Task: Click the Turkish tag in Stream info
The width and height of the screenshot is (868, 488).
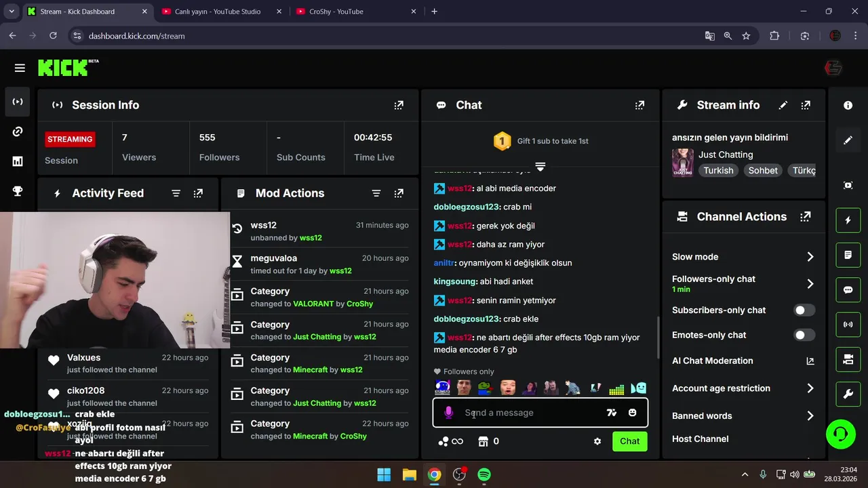Action: pyautogui.click(x=718, y=171)
